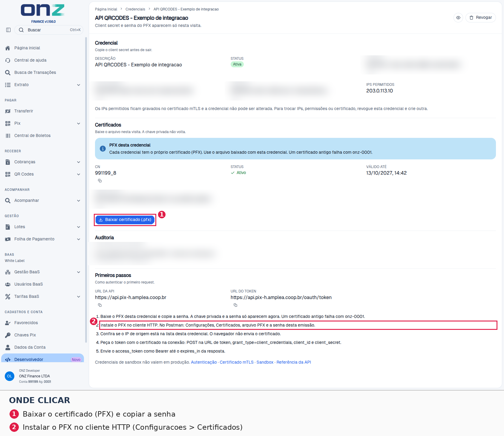
Task: Click the Buscar search field
Action: [x=49, y=30]
